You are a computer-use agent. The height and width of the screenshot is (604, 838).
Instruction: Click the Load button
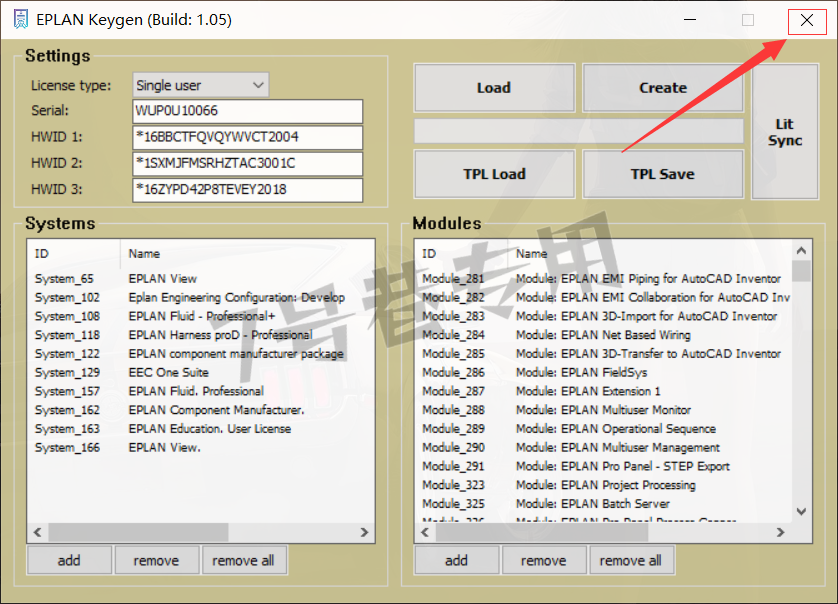pos(494,88)
